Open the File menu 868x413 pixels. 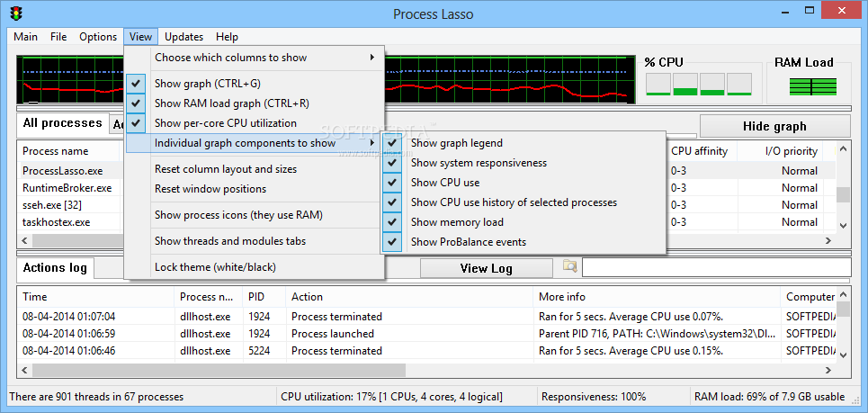(58, 37)
